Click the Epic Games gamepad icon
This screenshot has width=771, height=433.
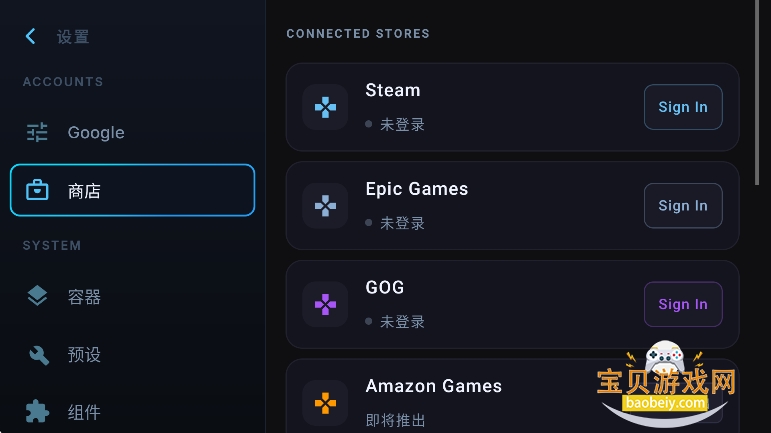click(x=325, y=206)
